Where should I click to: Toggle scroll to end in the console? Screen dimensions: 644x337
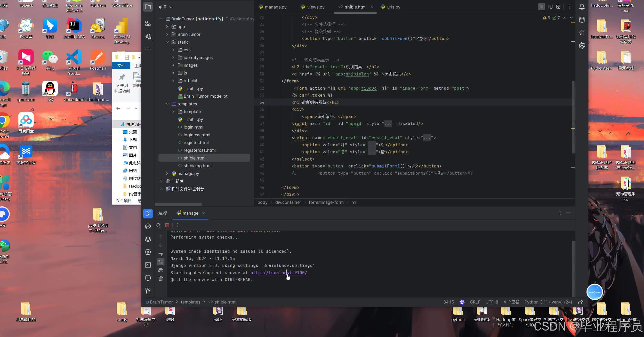[161, 262]
